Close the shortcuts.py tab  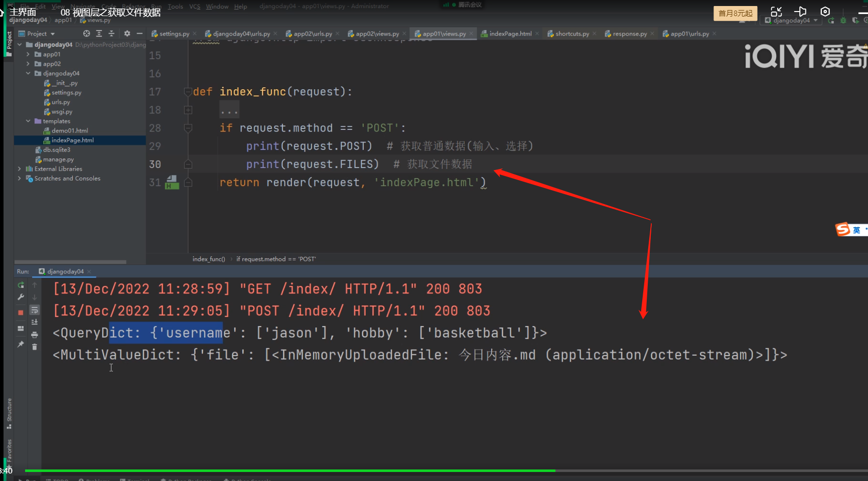594,34
